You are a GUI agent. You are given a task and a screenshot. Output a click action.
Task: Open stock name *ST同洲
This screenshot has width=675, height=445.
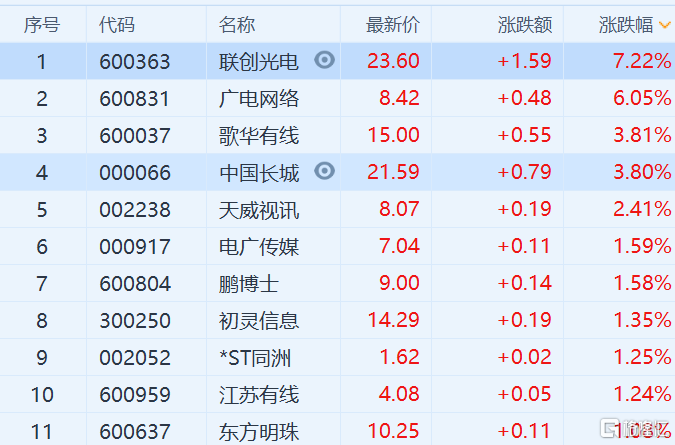[255, 358]
